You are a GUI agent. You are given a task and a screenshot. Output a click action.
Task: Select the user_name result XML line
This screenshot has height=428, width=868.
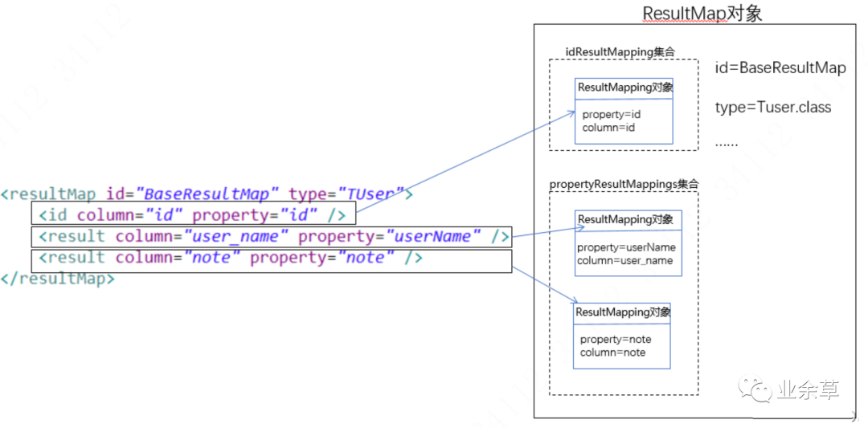pos(272,236)
